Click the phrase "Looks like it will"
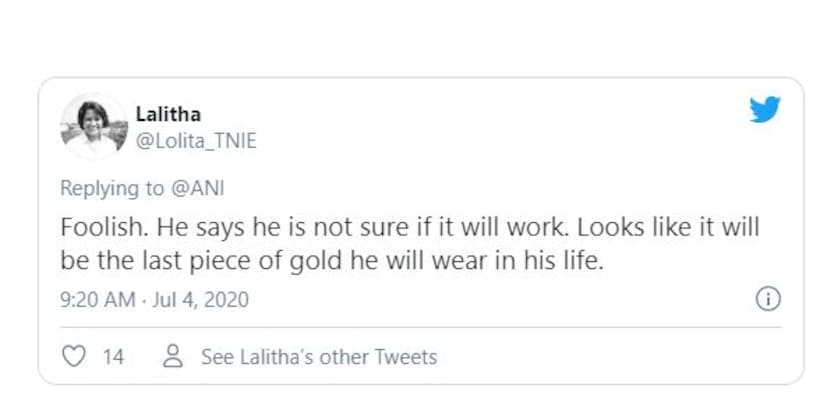 (660, 227)
